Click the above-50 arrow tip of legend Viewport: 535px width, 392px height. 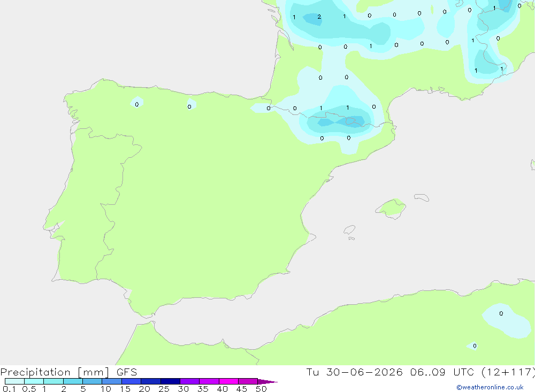click(267, 382)
